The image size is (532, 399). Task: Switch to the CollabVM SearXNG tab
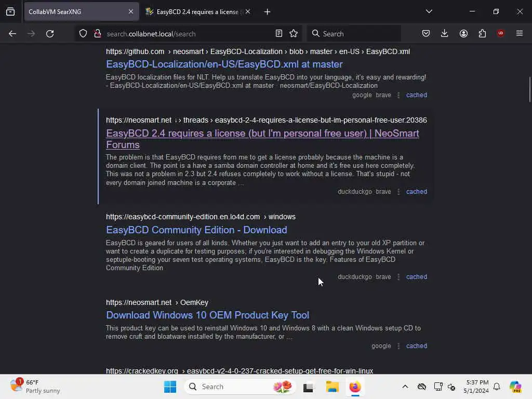[x=82, y=11]
